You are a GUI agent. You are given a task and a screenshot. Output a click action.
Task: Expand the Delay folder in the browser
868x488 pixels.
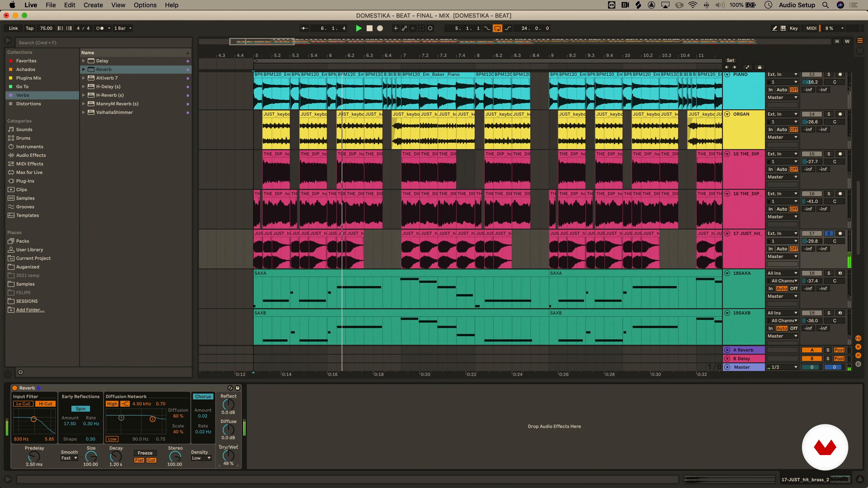pyautogui.click(x=84, y=61)
